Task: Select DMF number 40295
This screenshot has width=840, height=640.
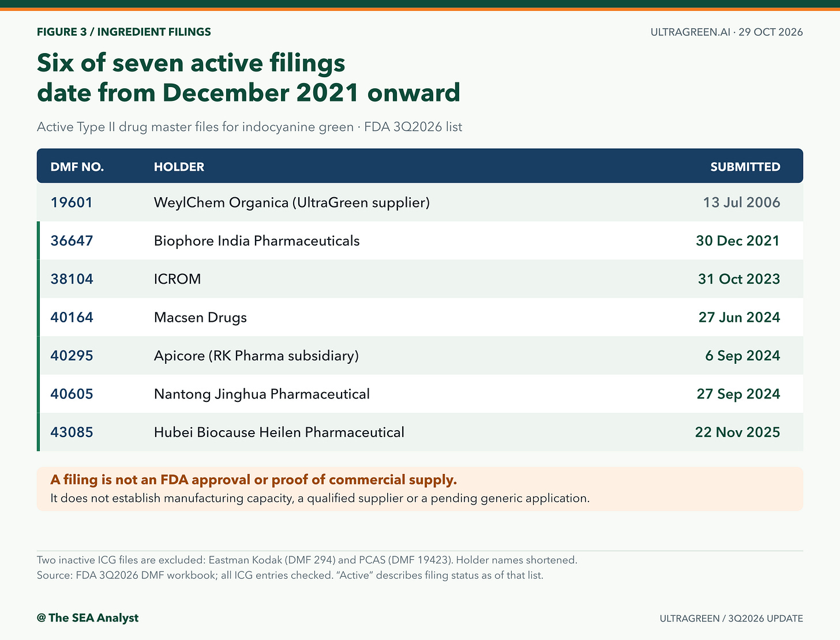Action: coord(72,356)
